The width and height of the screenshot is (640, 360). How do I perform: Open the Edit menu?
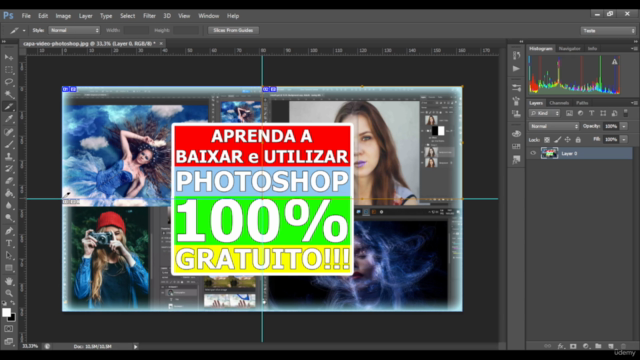43,16
